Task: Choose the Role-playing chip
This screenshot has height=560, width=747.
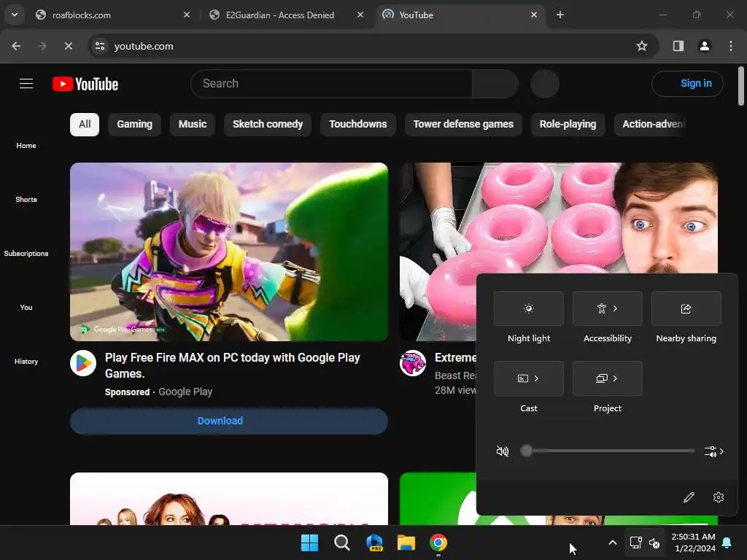Action: tap(568, 124)
